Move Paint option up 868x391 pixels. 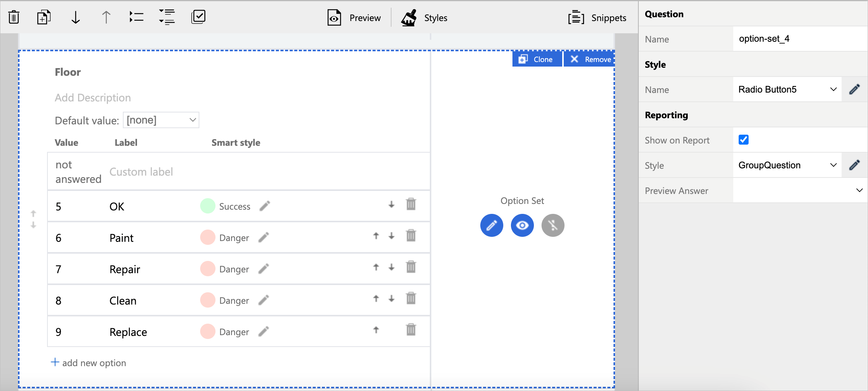click(376, 236)
